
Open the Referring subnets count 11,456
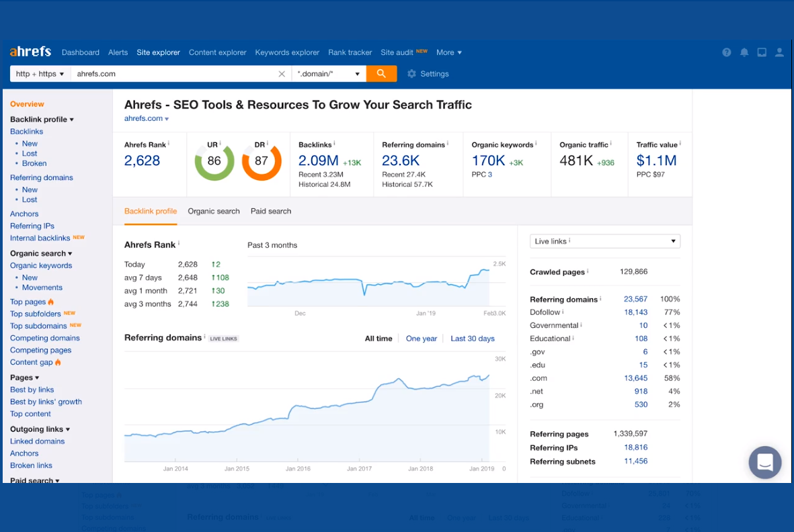point(635,461)
